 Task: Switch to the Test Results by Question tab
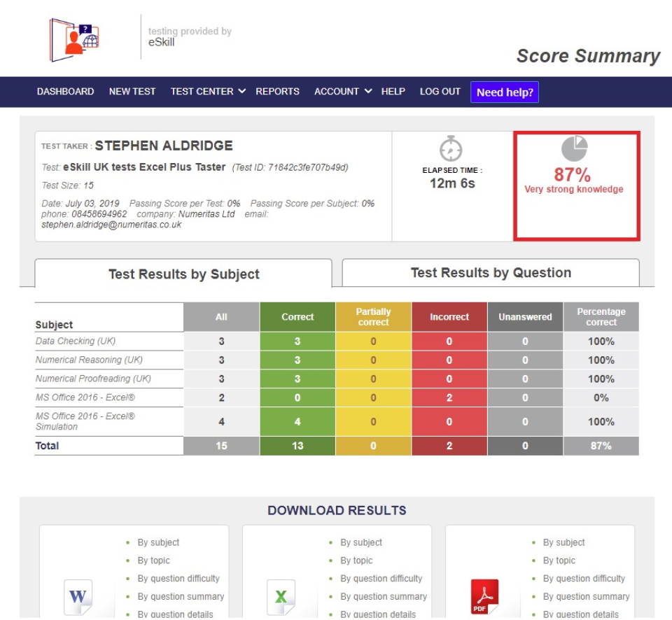coord(489,272)
